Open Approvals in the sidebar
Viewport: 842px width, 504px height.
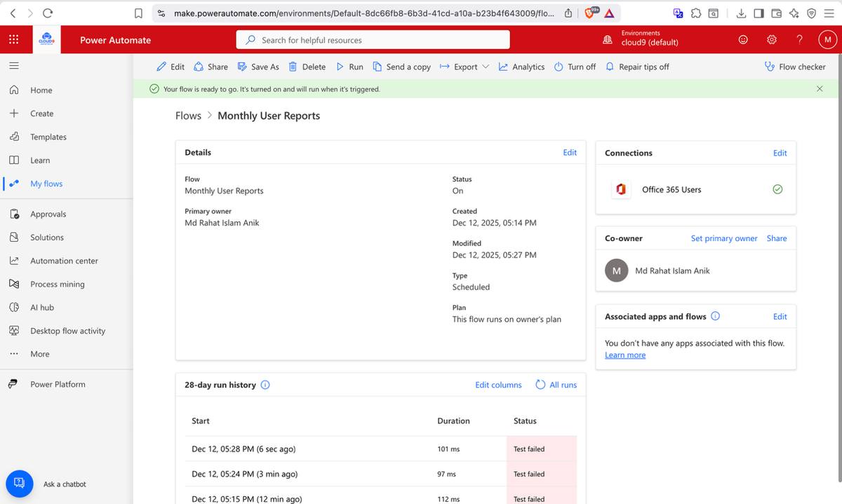(x=48, y=214)
